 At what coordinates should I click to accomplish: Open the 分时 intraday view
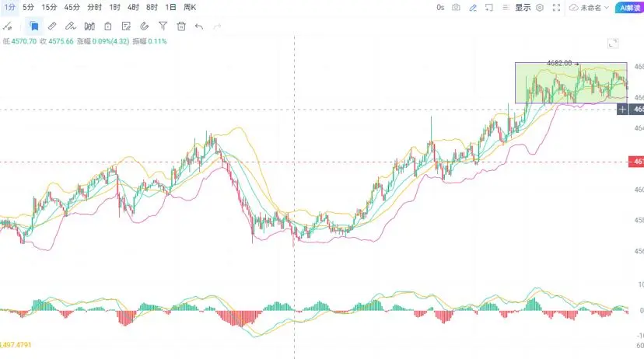click(94, 8)
